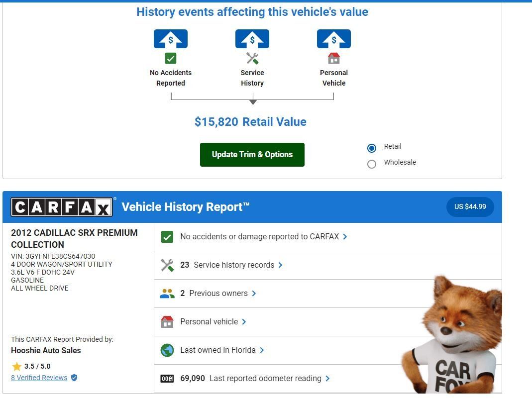Click the 2012 CADILLAC SRX PREMIUM COLLECTION heading
The image size is (532, 402).
[74, 239]
